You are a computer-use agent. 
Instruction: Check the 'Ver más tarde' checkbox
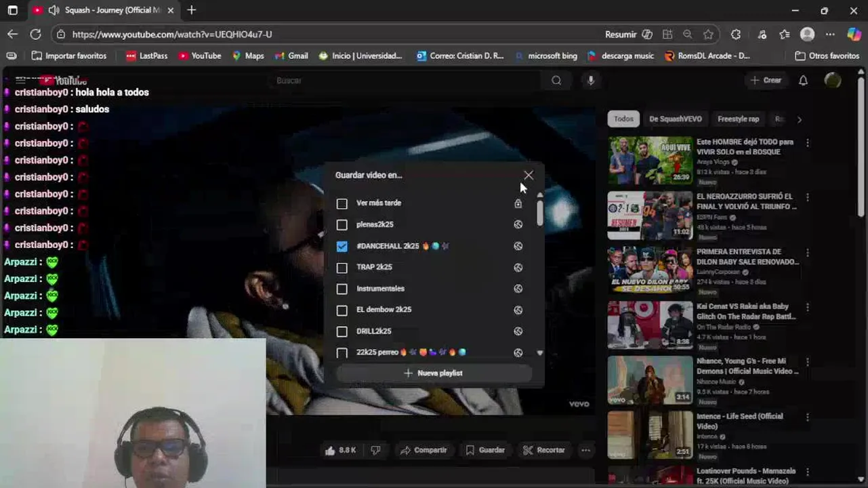coord(342,203)
